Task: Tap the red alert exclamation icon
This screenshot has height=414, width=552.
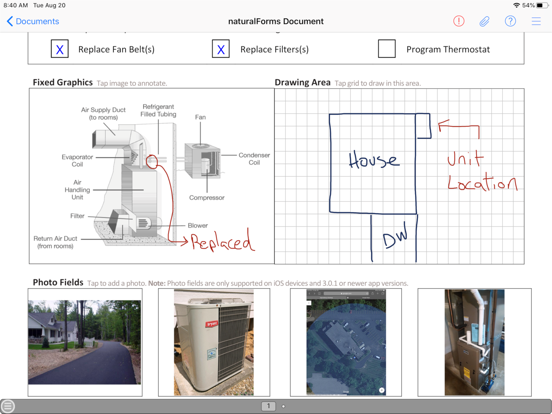Action: [x=458, y=21]
